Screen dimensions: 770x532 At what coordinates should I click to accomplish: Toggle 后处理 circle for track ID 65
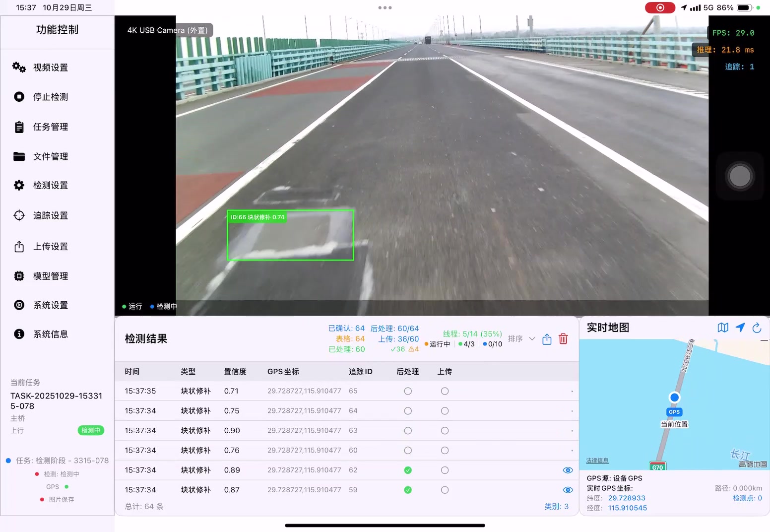408,391
